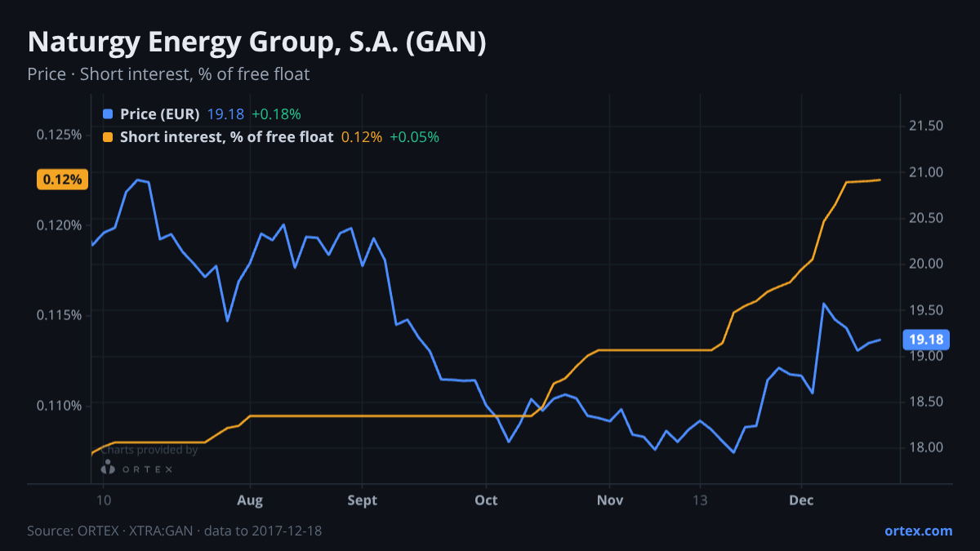The width and height of the screenshot is (980, 551).
Task: Click the 0.120% left axis label
Action: point(59,224)
